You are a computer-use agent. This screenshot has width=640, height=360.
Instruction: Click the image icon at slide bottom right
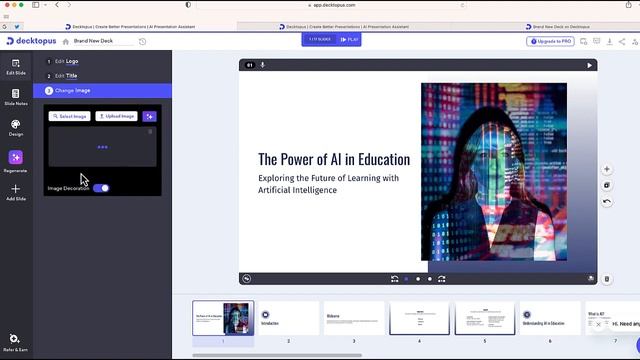591,278
